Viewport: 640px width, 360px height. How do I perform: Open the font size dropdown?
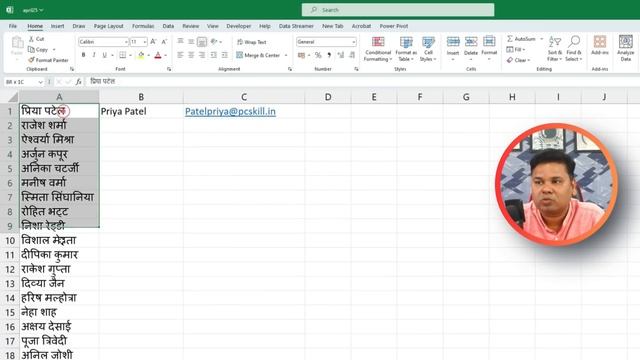tap(144, 42)
